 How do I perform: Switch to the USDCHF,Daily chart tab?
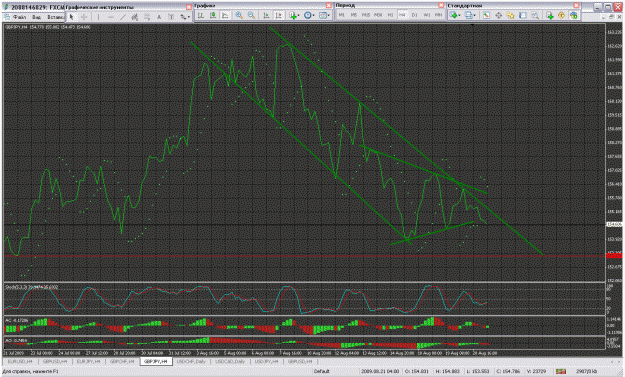pyautogui.click(x=191, y=361)
